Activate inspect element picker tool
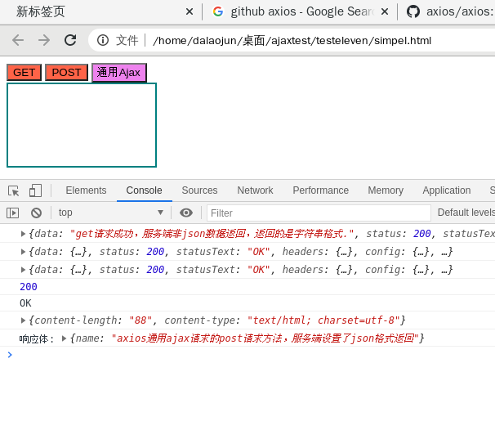Screen dimensions: 495x448 pyautogui.click(x=14, y=190)
